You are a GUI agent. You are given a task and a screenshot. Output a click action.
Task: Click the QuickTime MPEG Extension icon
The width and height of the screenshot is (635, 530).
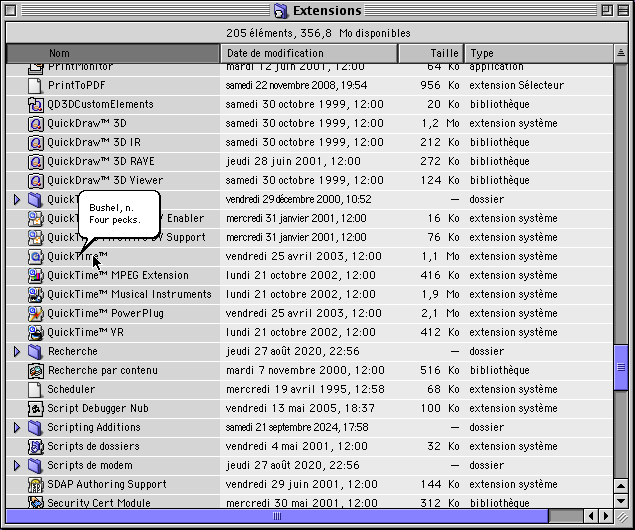[x=35, y=275]
